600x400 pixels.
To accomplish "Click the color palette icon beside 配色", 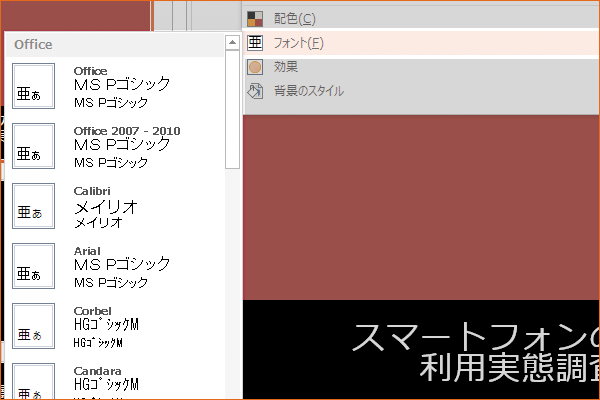I will (255, 18).
